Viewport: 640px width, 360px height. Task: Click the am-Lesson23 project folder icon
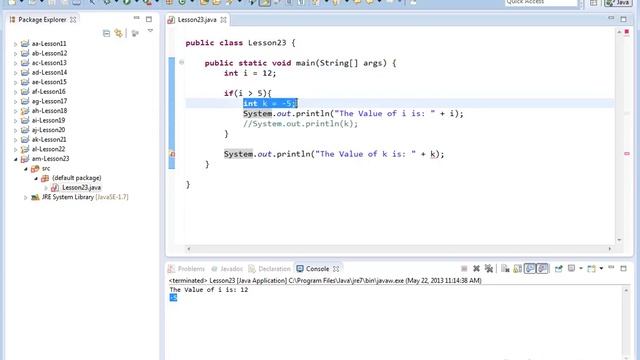click(x=25, y=159)
